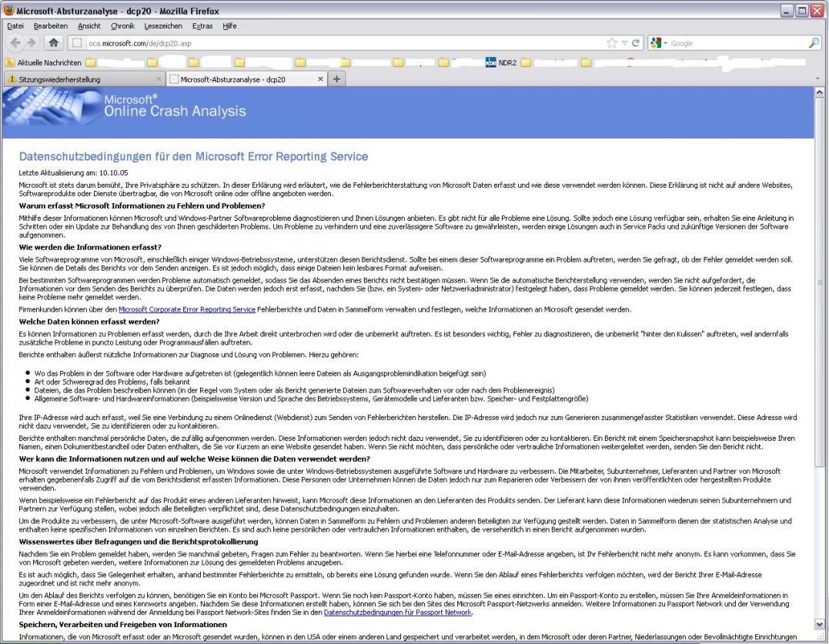Maximize the Firefox window
This screenshot has height=644, width=829.
point(802,11)
